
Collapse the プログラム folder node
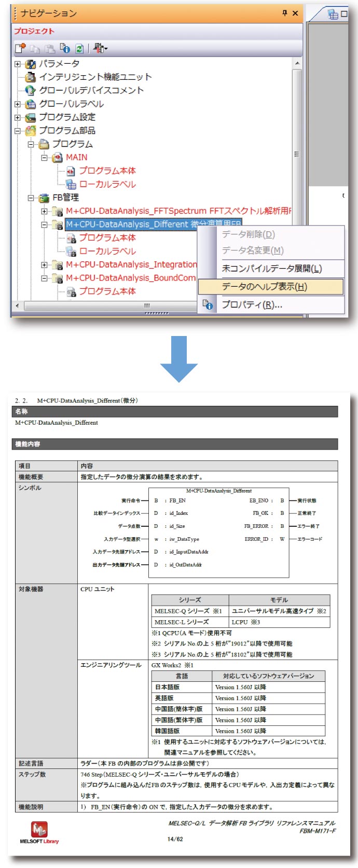pos(31,145)
